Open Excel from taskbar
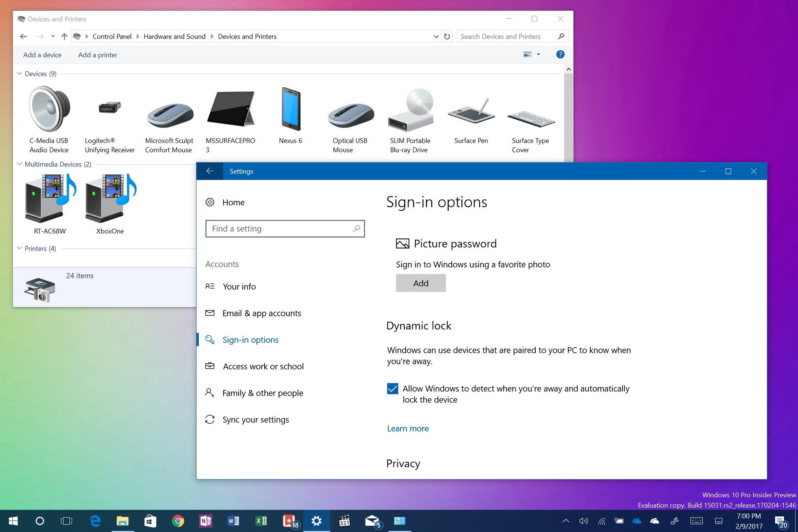Viewport: 798px width, 532px height. [261, 521]
